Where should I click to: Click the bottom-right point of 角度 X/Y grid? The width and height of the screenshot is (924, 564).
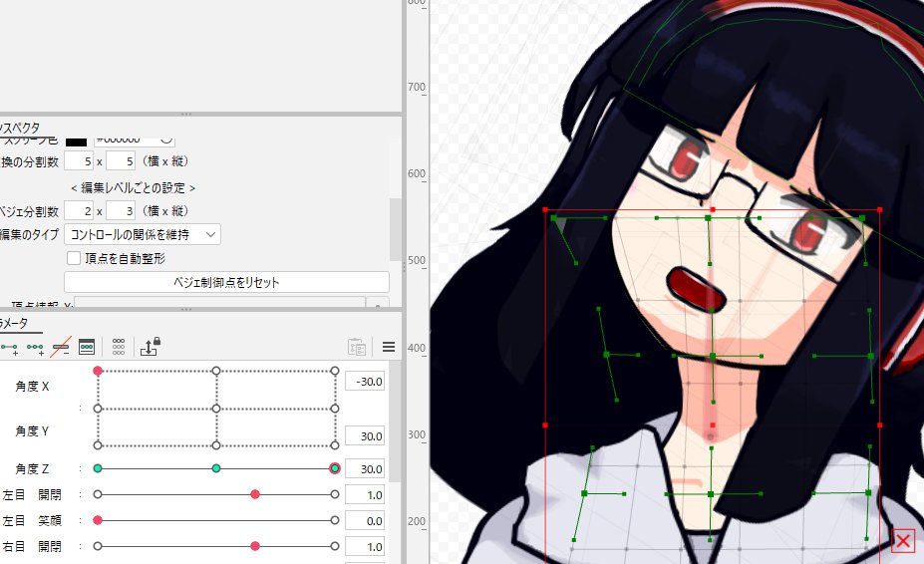pos(335,445)
